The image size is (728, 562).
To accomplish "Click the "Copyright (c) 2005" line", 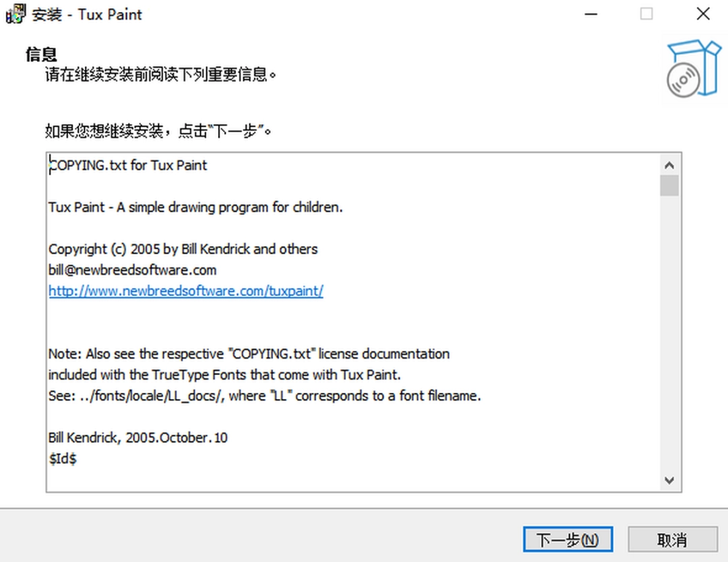I will (x=183, y=249).
